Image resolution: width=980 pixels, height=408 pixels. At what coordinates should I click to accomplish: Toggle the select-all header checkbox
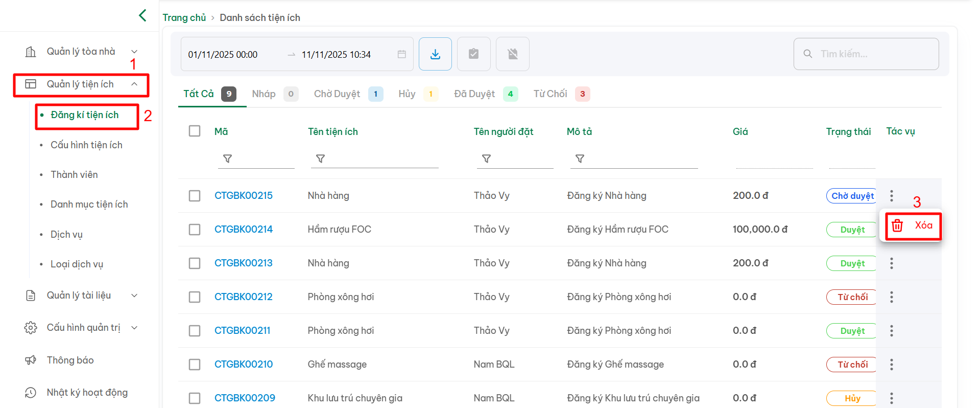[x=195, y=131]
